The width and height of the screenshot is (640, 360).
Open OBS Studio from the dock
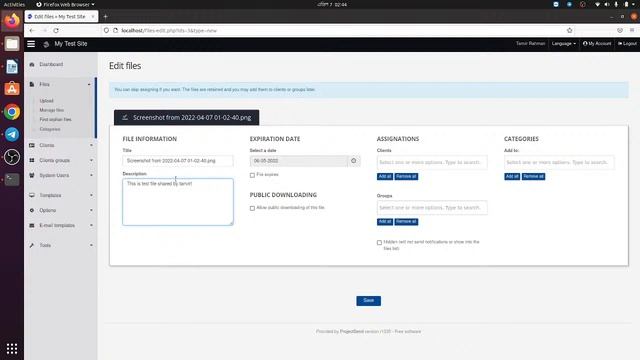pyautogui.click(x=12, y=157)
